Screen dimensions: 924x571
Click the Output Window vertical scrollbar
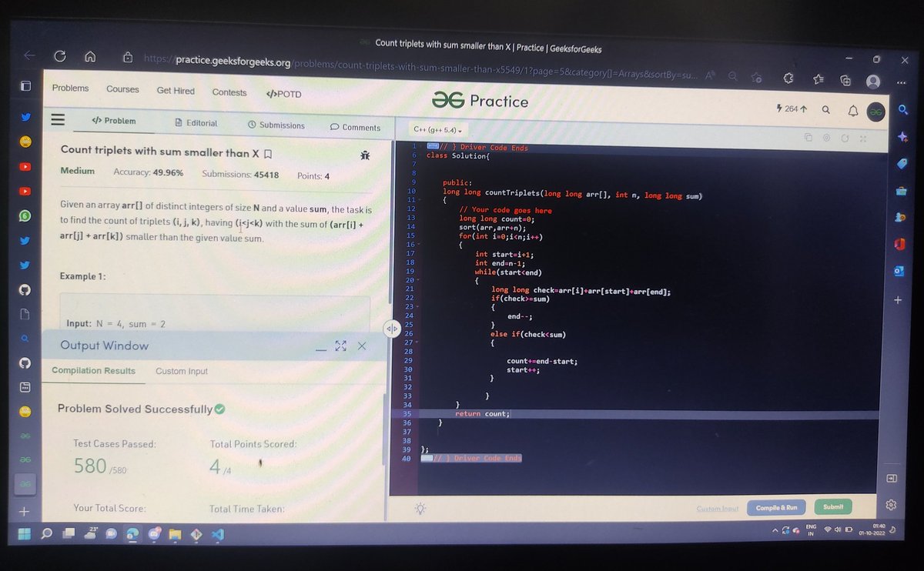click(x=384, y=429)
